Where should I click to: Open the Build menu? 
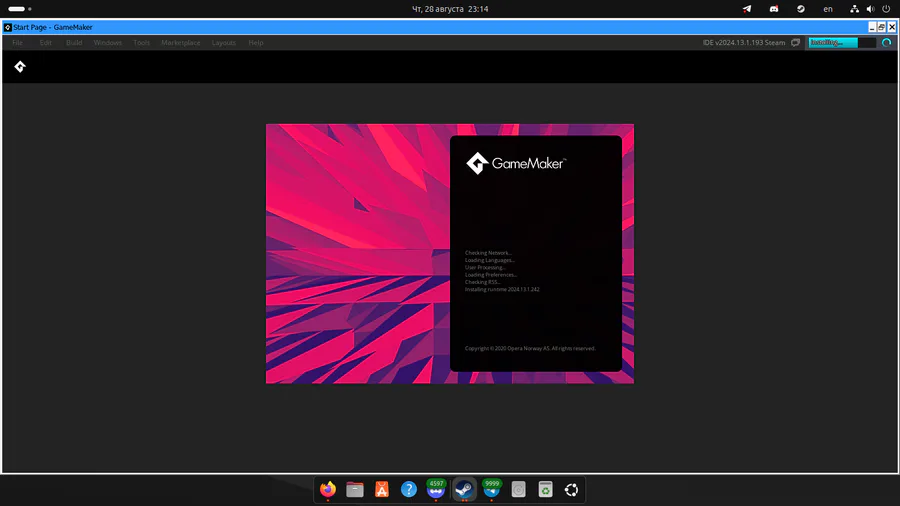[x=73, y=42]
